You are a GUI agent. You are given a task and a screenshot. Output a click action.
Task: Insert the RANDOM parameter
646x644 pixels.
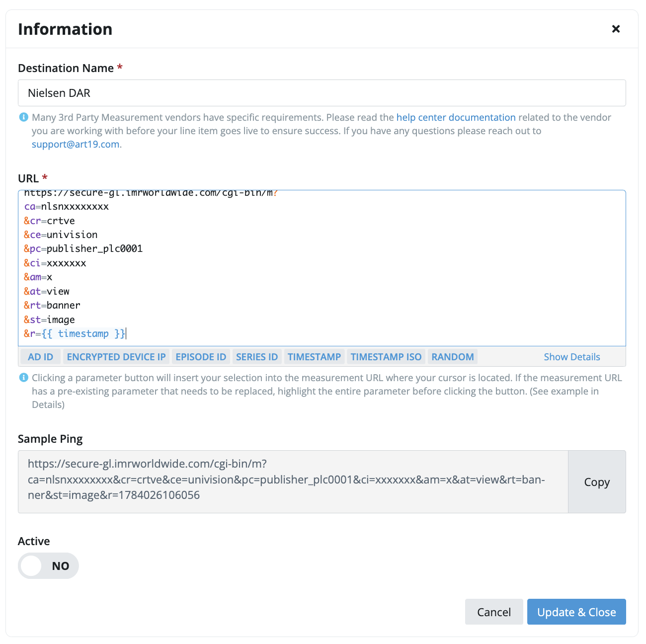(x=453, y=357)
